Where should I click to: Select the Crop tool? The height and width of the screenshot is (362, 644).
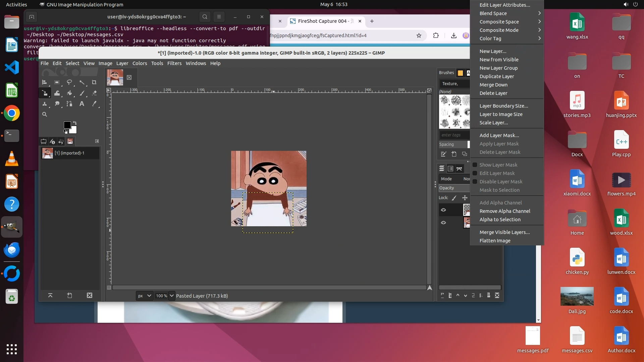point(94,82)
